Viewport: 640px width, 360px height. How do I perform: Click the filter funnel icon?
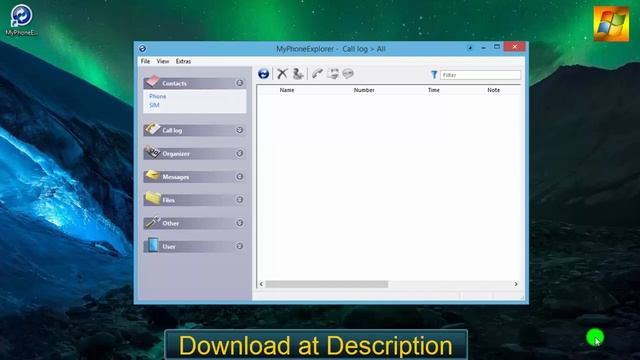434,75
